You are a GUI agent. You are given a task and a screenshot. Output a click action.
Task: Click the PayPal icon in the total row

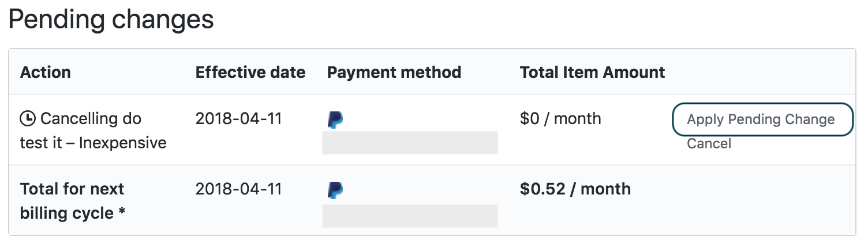point(335,190)
